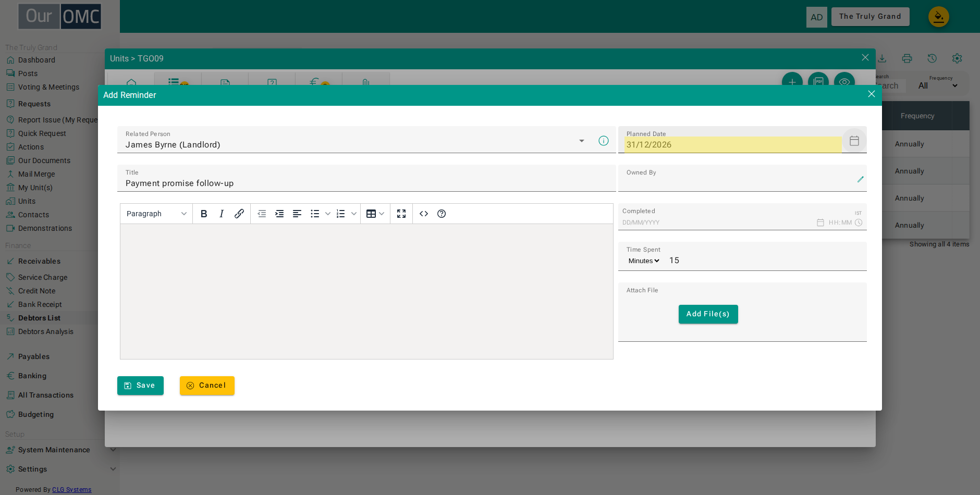The height and width of the screenshot is (495, 980).
Task: Apply bullet list formatting
Action: click(x=315, y=214)
